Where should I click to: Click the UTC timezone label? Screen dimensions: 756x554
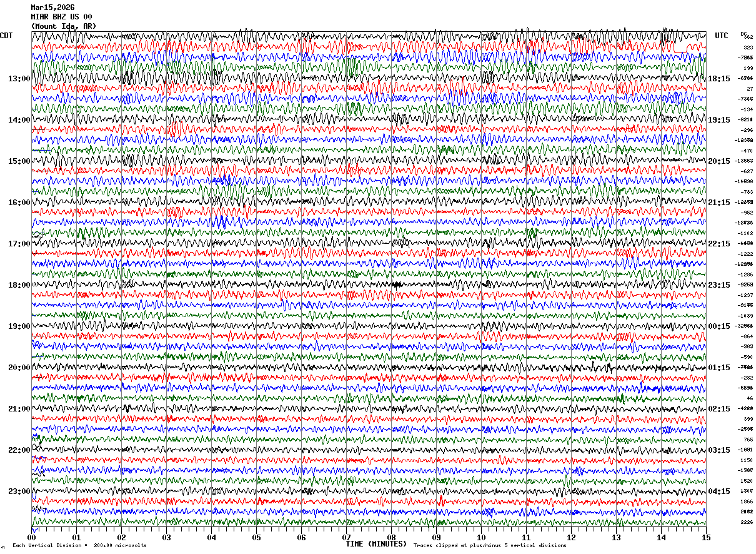pos(722,36)
